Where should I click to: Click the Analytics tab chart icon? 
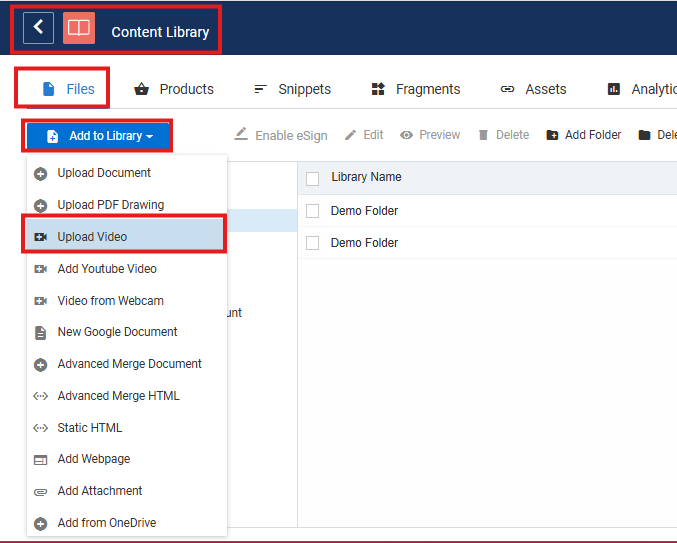point(614,89)
